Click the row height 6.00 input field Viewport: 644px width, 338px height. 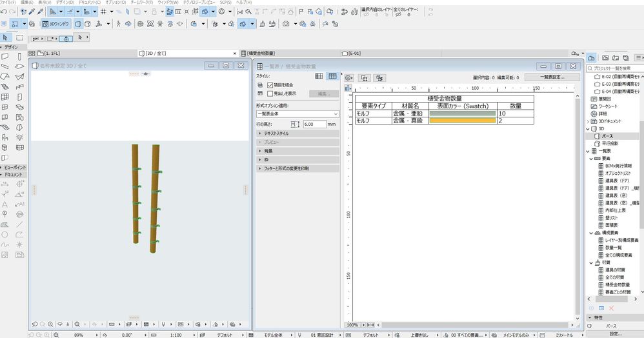pyautogui.click(x=314, y=123)
